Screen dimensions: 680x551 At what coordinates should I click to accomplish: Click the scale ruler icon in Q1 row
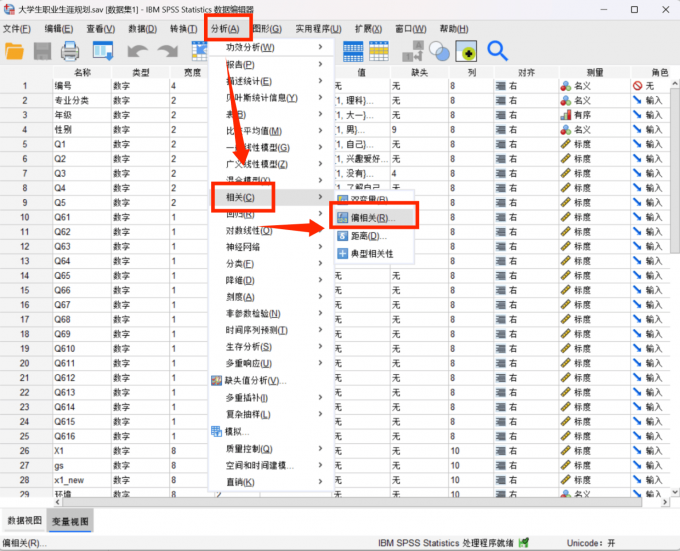click(566, 144)
